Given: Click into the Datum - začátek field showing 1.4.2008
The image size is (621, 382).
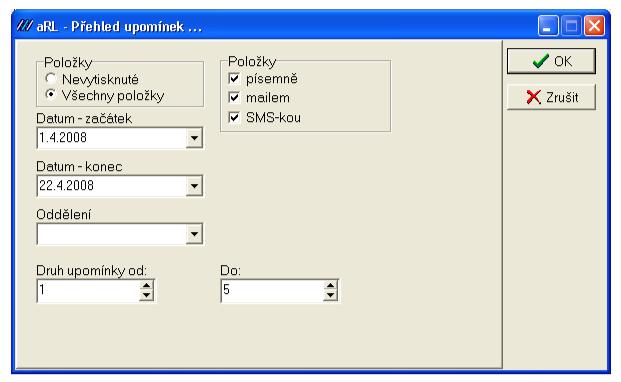Looking at the screenshot, I should click(111, 138).
